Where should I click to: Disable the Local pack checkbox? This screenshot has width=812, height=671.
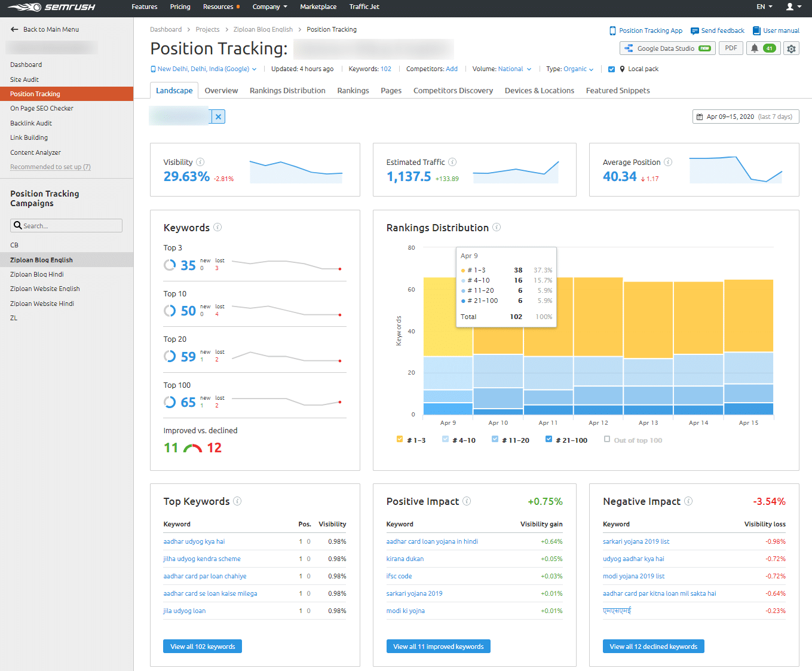click(x=611, y=69)
